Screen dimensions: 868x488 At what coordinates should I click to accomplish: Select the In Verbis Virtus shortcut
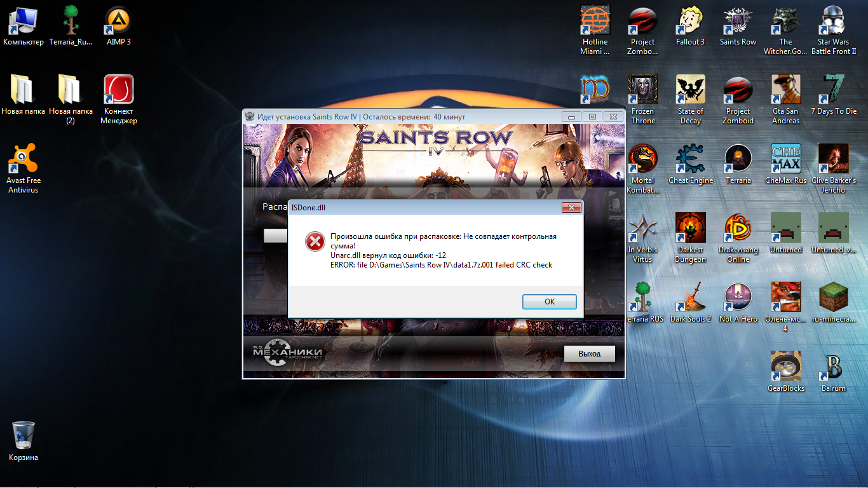[642, 238]
